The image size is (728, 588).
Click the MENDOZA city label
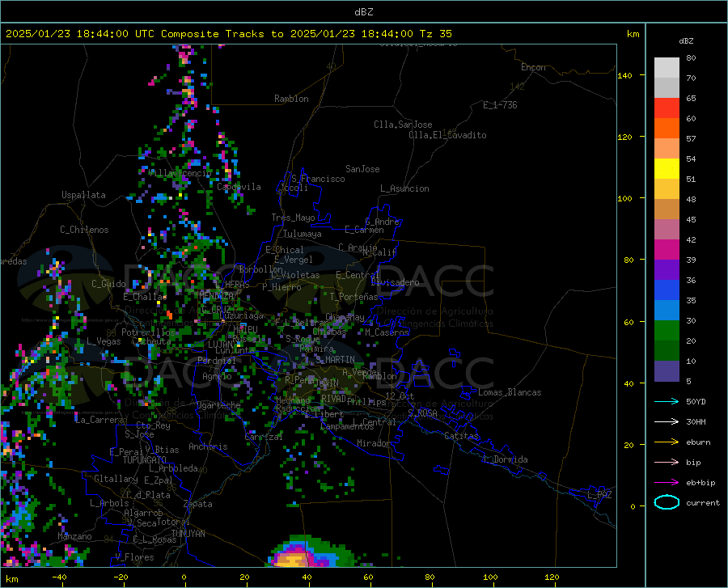[x=216, y=295]
